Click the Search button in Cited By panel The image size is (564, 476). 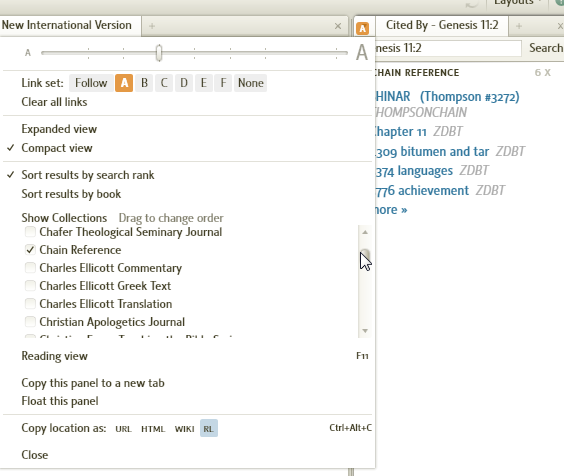tap(546, 48)
